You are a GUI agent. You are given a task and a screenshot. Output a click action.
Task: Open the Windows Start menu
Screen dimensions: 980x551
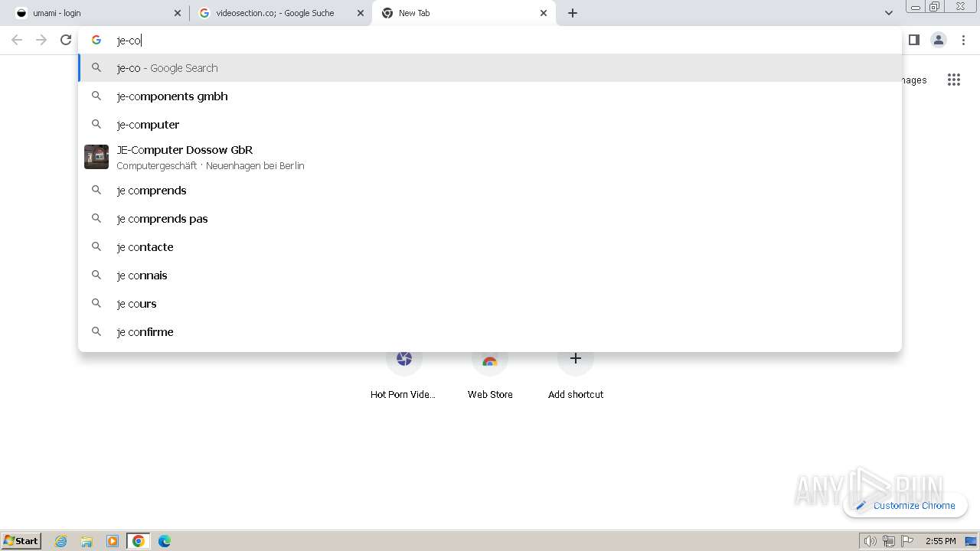coord(21,540)
